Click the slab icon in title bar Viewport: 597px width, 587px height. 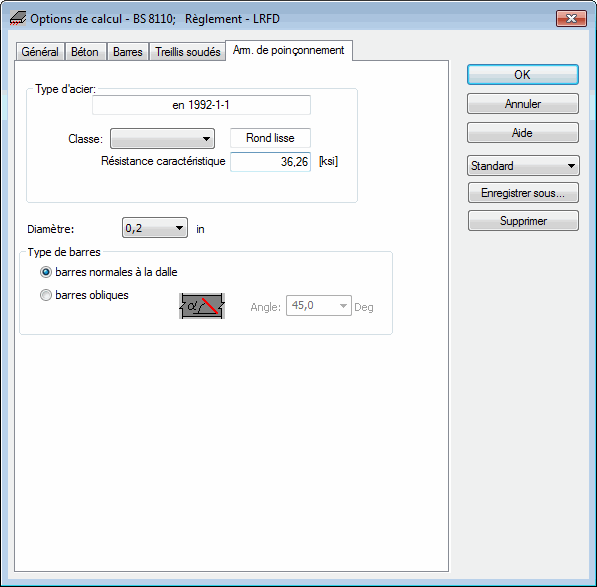[18, 18]
